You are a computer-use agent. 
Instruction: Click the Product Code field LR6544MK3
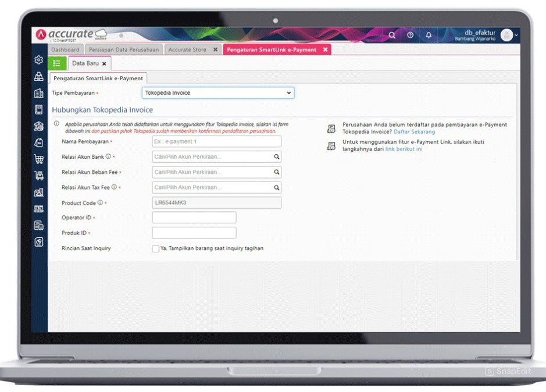tap(216, 203)
